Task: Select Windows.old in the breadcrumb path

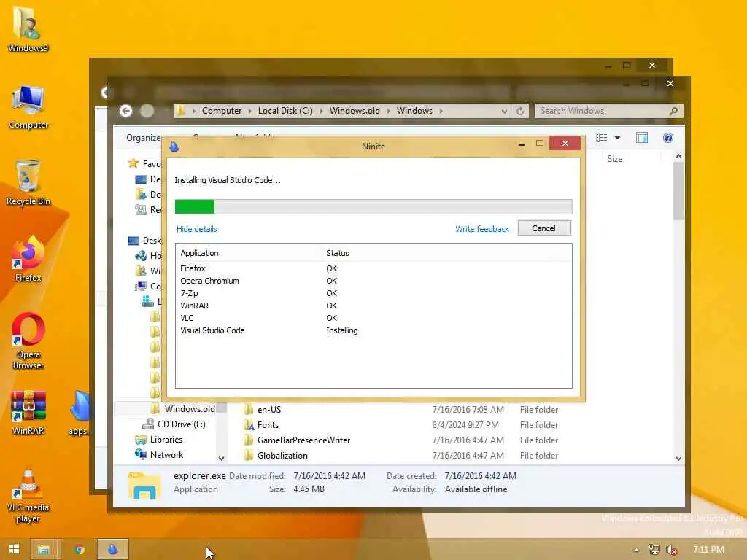Action: 355,111
